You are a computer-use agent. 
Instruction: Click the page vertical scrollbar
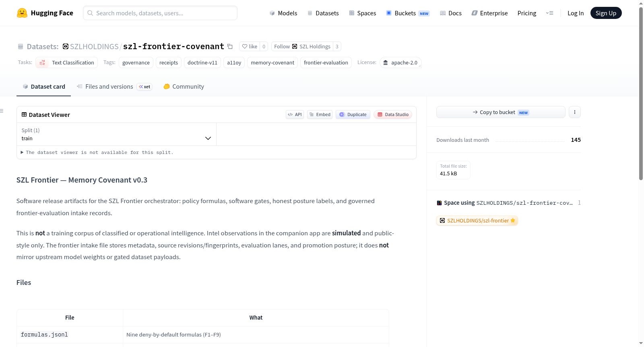click(641, 93)
